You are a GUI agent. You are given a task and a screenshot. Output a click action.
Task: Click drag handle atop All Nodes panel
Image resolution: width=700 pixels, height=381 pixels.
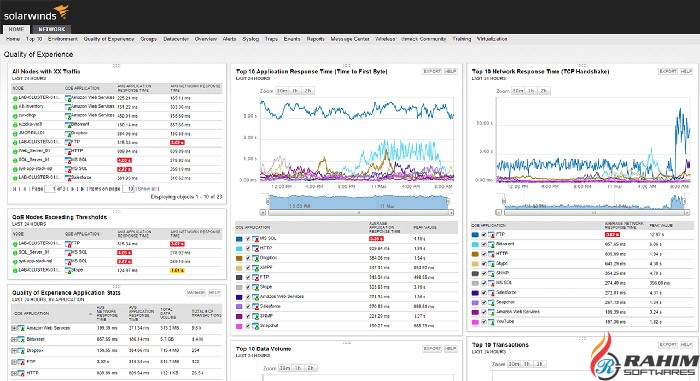tap(117, 65)
